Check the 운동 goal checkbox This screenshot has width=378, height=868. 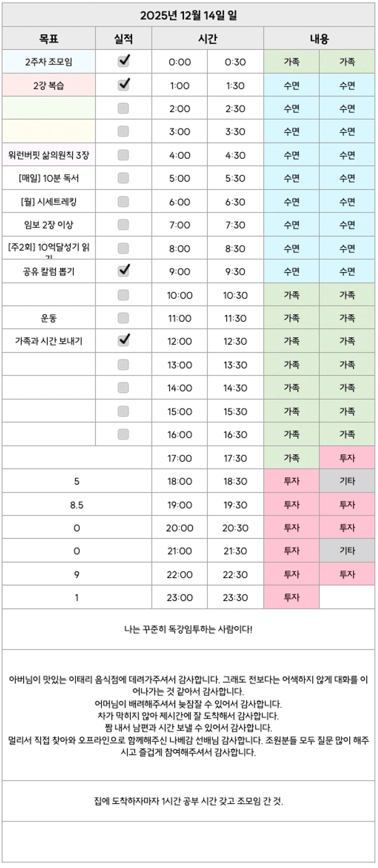point(123,318)
